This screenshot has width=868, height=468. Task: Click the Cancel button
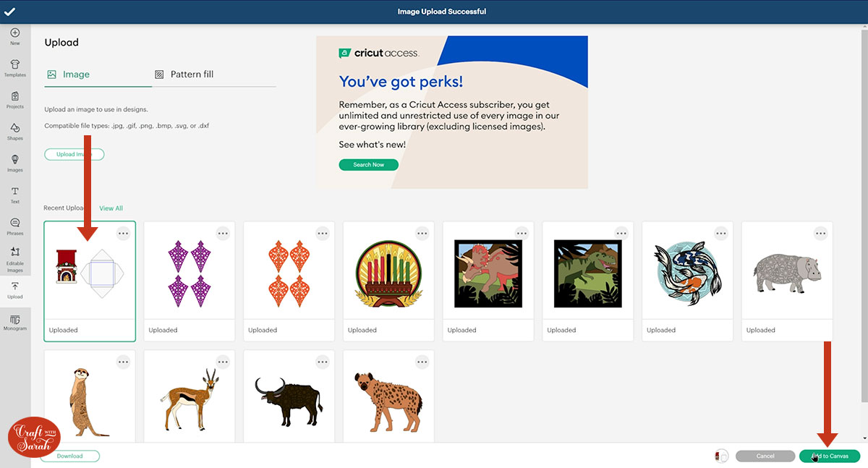click(x=765, y=456)
